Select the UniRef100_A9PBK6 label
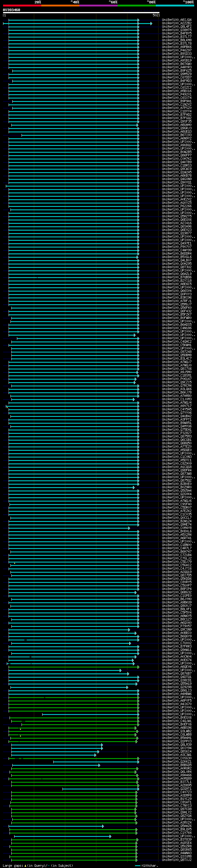Viewport: 197px width, 868px height. click(177, 47)
